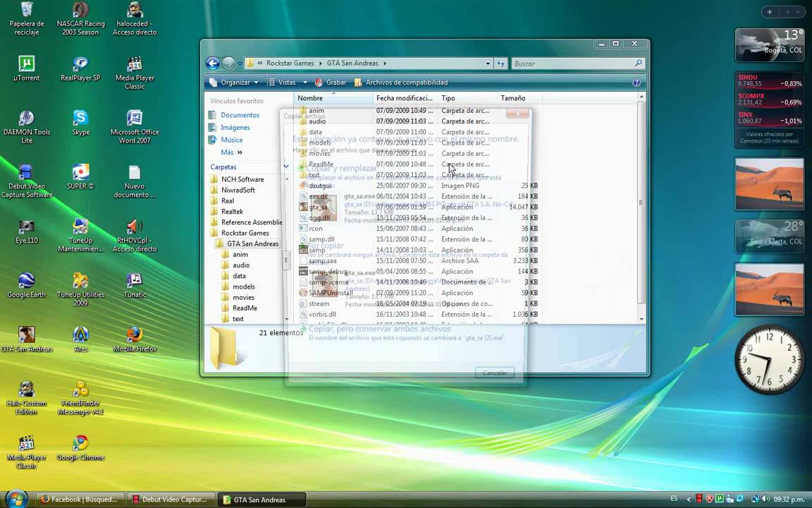The image size is (812, 508).
Task: Launch TuneUp Mantenimiento desktop icon
Action: tap(80, 236)
